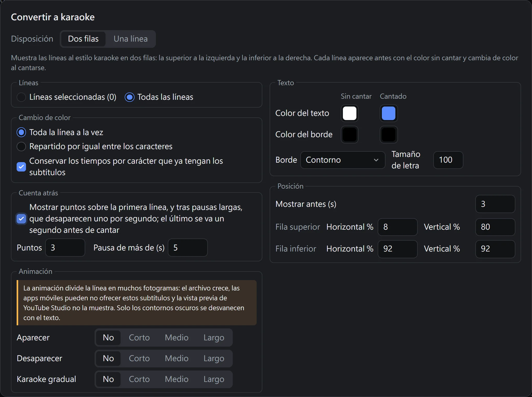Uncheck Conservar los tiempos por carácter
The height and width of the screenshot is (397, 532).
tap(21, 167)
